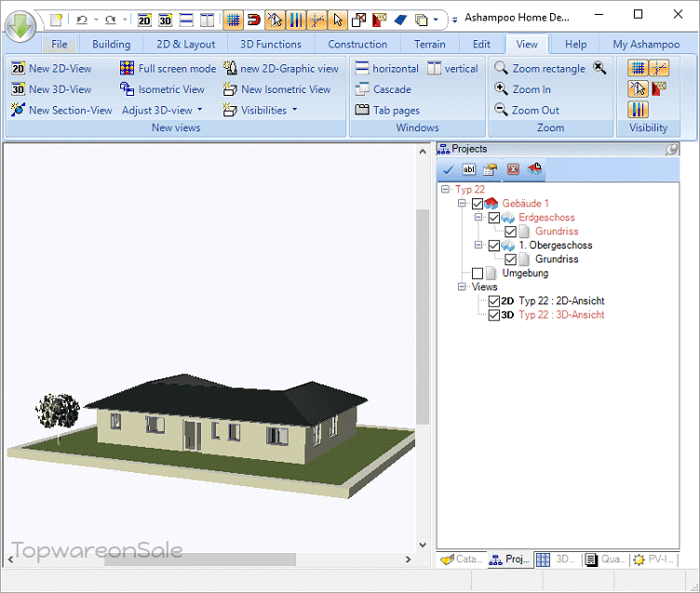700x593 pixels.
Task: Switch to 3D view from the quick toolbar
Action: tap(165, 20)
